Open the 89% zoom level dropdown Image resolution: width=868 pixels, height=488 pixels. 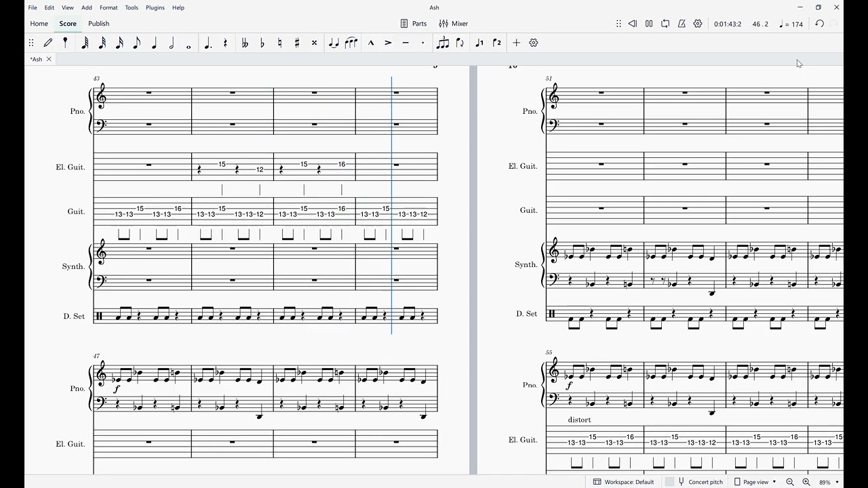pyautogui.click(x=829, y=482)
